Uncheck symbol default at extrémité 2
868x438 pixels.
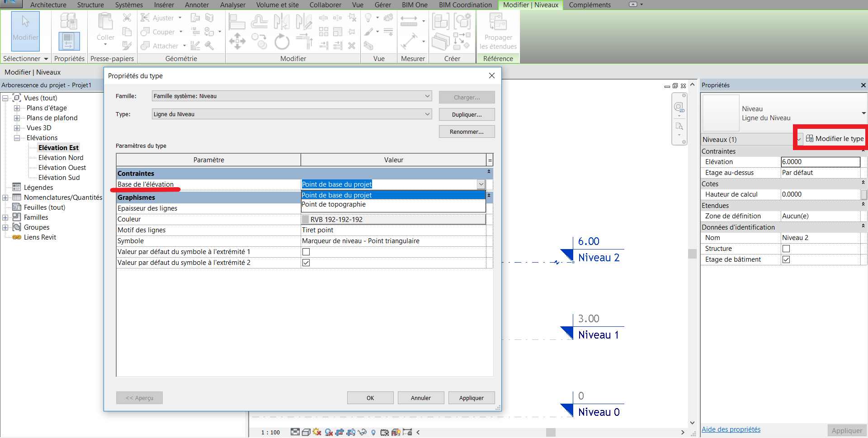[306, 263]
